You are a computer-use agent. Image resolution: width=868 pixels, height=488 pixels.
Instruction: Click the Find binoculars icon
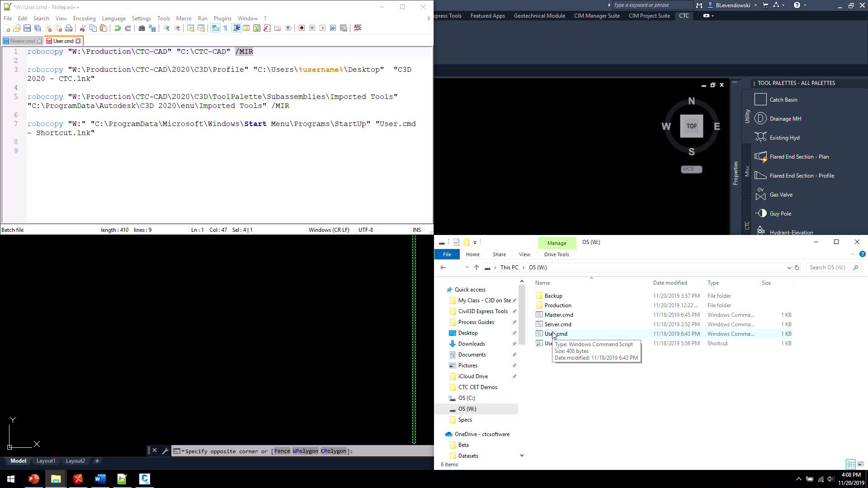[142, 28]
